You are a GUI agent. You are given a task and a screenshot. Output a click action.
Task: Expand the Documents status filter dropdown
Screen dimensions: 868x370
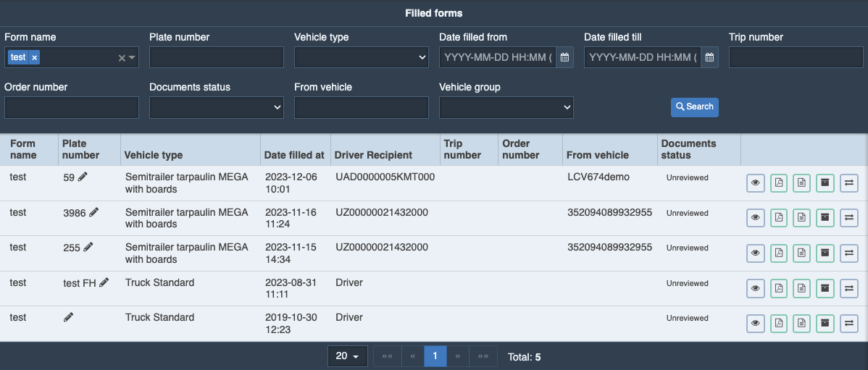coord(216,107)
